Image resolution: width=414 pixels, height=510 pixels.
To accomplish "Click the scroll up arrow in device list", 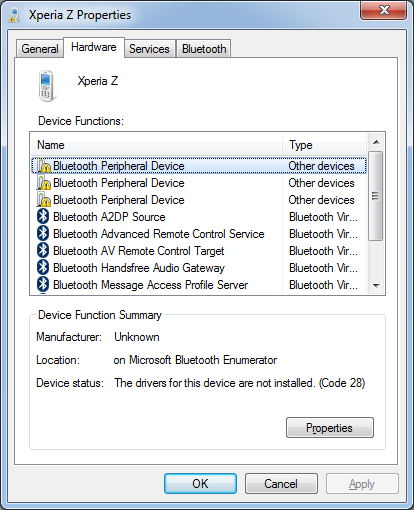I will pos(376,142).
